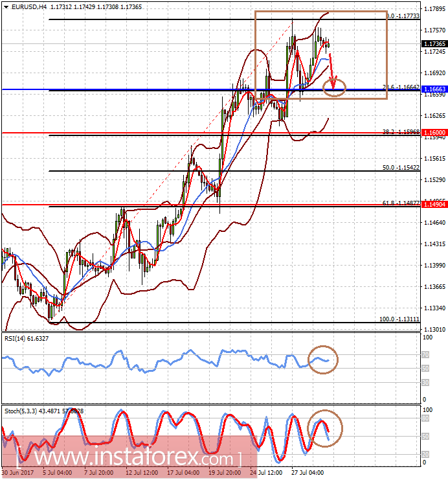Screen dimensions: 448x480
Task: Open the Stoch(5,3,3) indicator label
Action: click(44, 411)
